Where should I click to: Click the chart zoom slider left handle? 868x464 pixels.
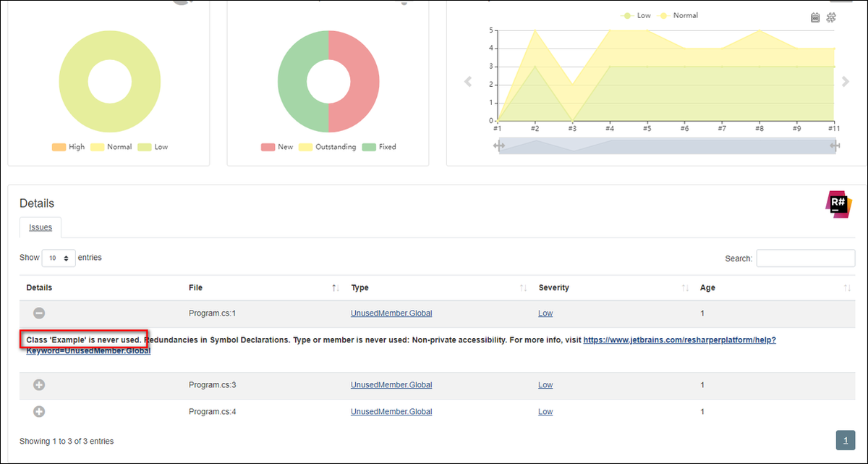(499, 146)
